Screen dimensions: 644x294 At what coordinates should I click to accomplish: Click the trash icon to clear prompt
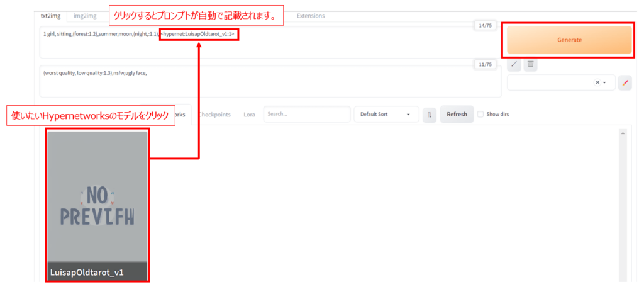531,64
